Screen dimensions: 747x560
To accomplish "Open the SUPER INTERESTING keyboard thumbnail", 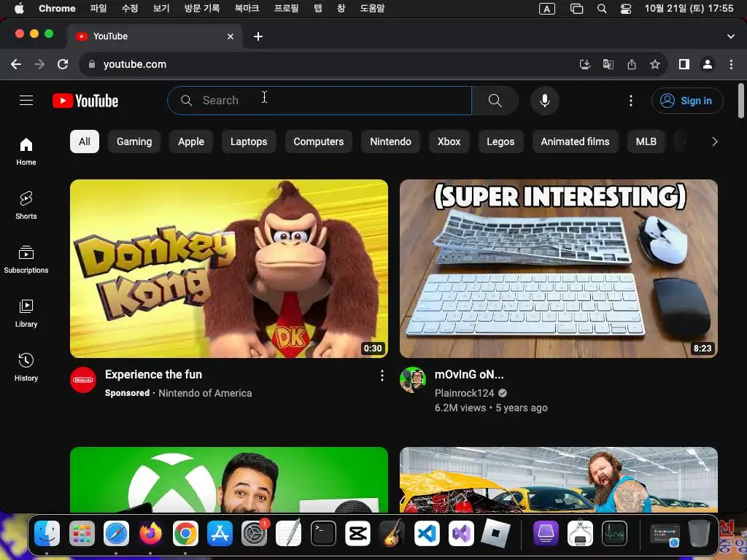I will pyautogui.click(x=559, y=268).
